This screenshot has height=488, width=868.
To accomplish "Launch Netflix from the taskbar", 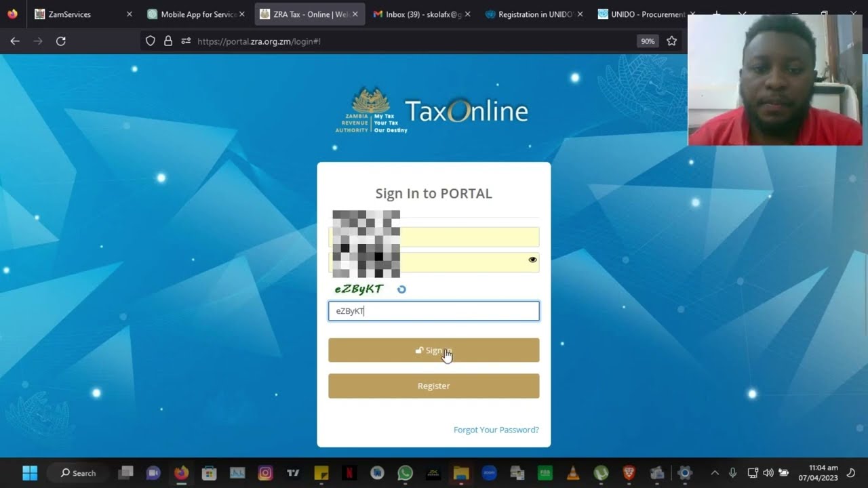I will pos(349,472).
